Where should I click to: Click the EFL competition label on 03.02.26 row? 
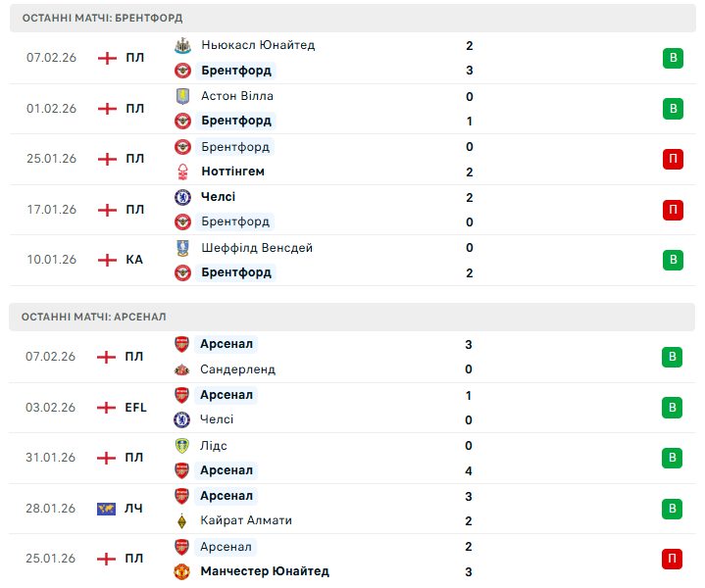[135, 407]
